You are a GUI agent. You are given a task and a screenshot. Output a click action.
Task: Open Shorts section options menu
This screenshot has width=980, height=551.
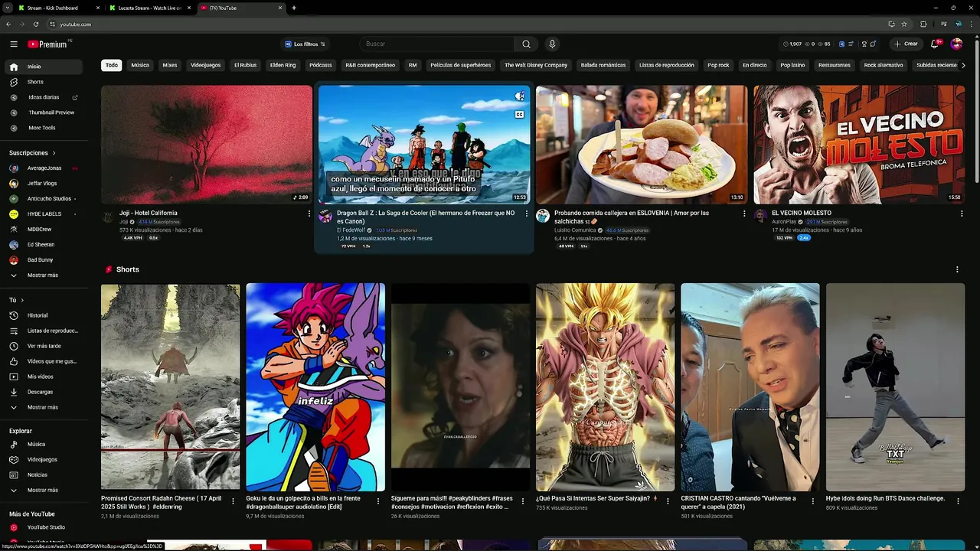[957, 269]
